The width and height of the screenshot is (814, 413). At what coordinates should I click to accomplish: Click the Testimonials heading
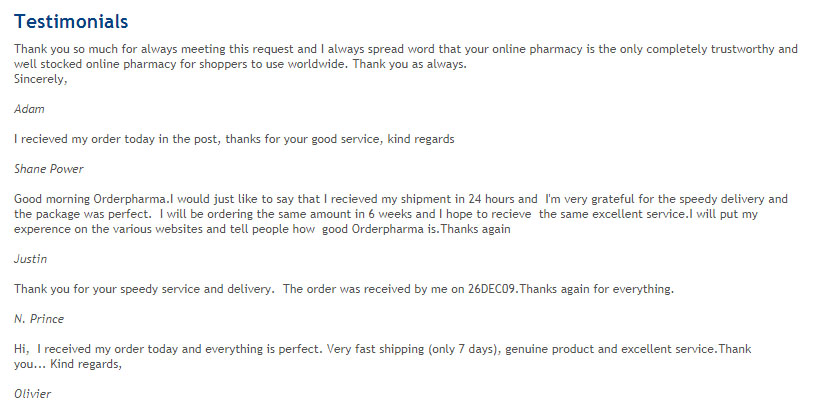pos(71,22)
